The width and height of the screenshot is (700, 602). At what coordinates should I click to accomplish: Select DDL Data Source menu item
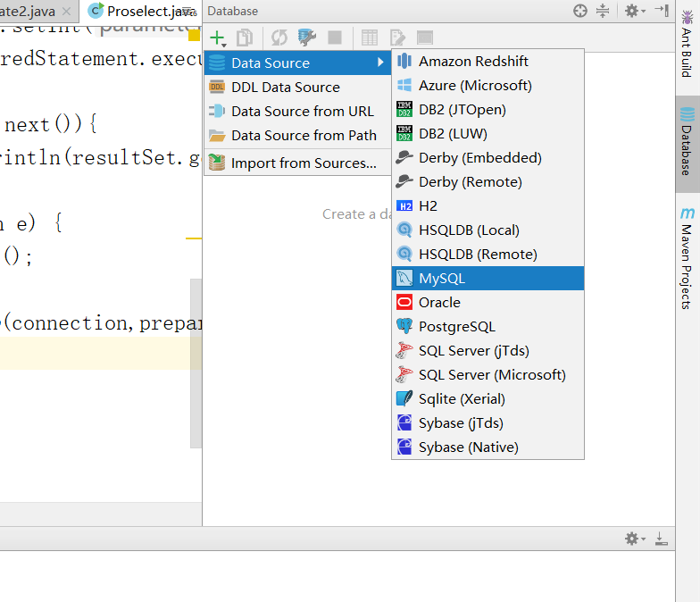pos(298,88)
